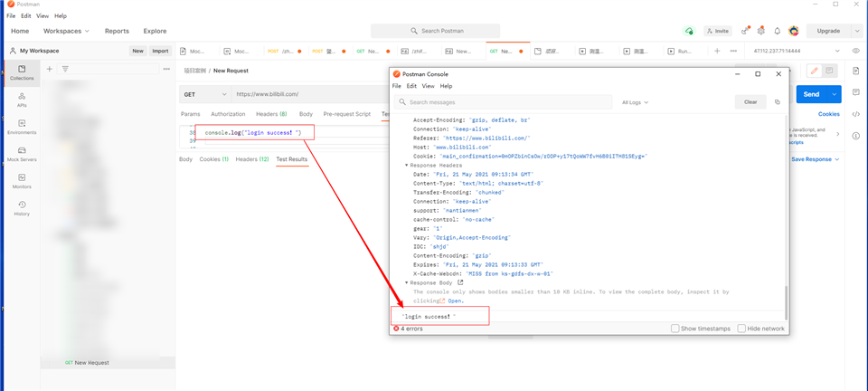Enable the Show timestamps checkbox
This screenshot has height=391, width=868.
click(675, 329)
